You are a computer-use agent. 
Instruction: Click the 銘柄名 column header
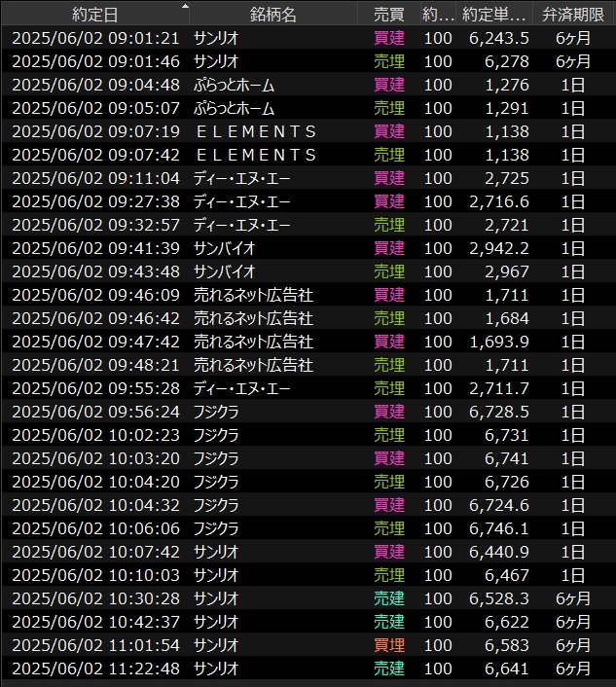(272, 15)
